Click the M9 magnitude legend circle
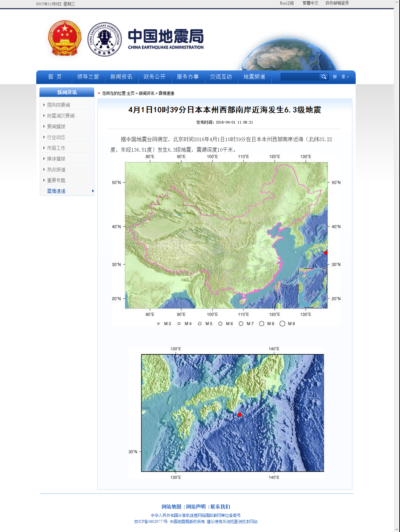Image resolution: width=400 pixels, height=532 pixels. pos(282,324)
